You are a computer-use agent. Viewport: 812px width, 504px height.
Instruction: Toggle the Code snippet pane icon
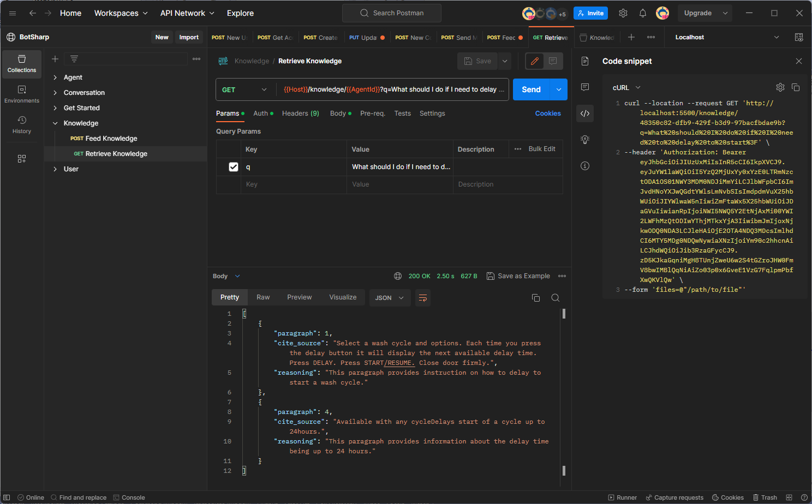pyautogui.click(x=585, y=113)
